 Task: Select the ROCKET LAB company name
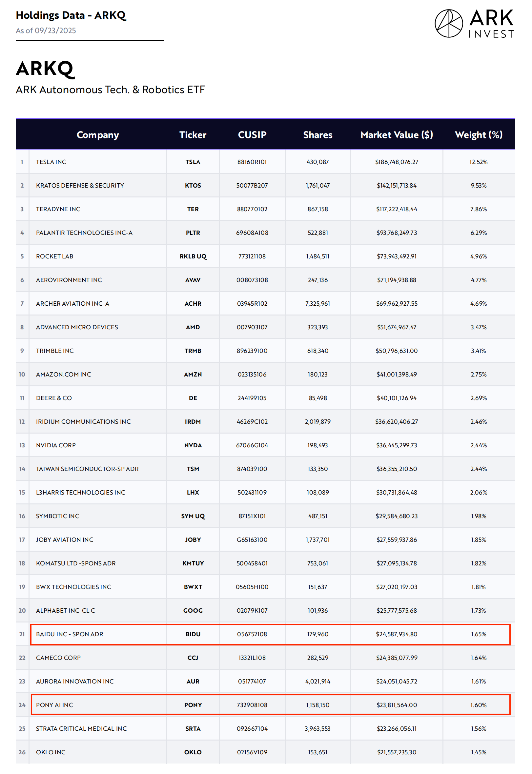point(55,257)
